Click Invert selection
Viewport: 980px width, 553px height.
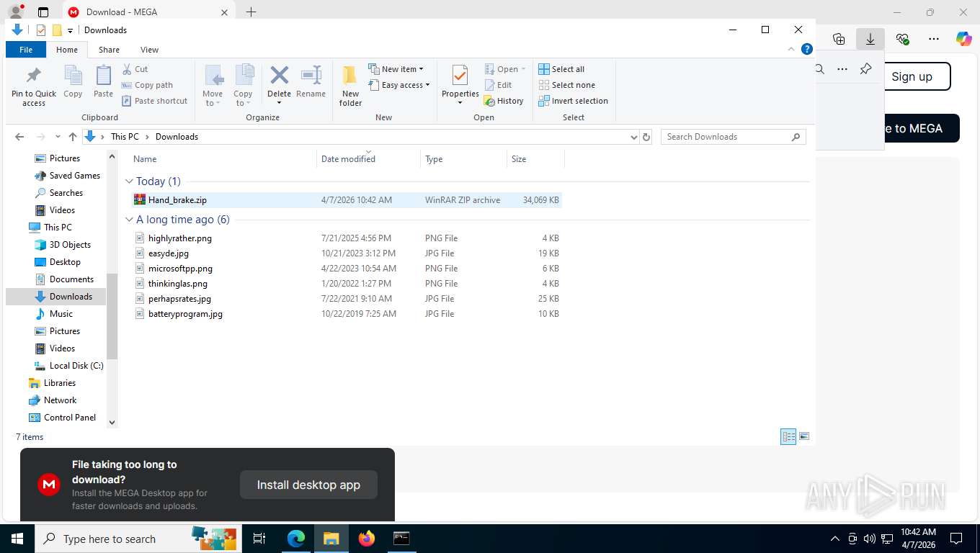pos(574,101)
